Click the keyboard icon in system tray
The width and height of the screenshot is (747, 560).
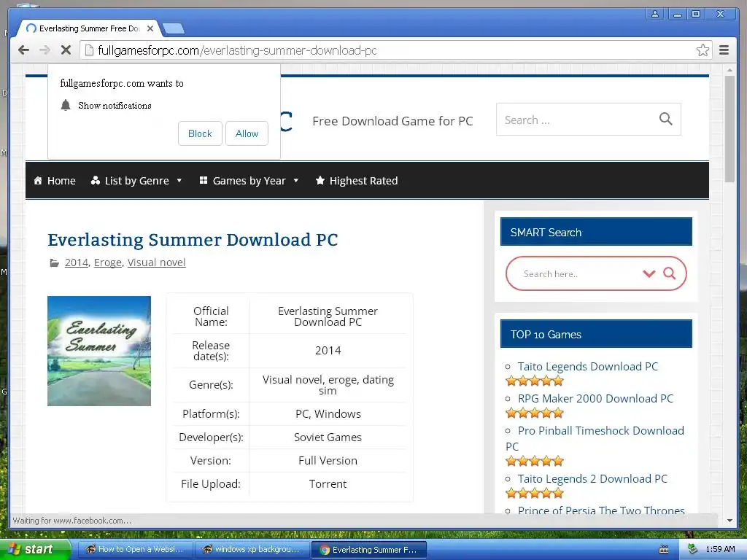click(663, 550)
